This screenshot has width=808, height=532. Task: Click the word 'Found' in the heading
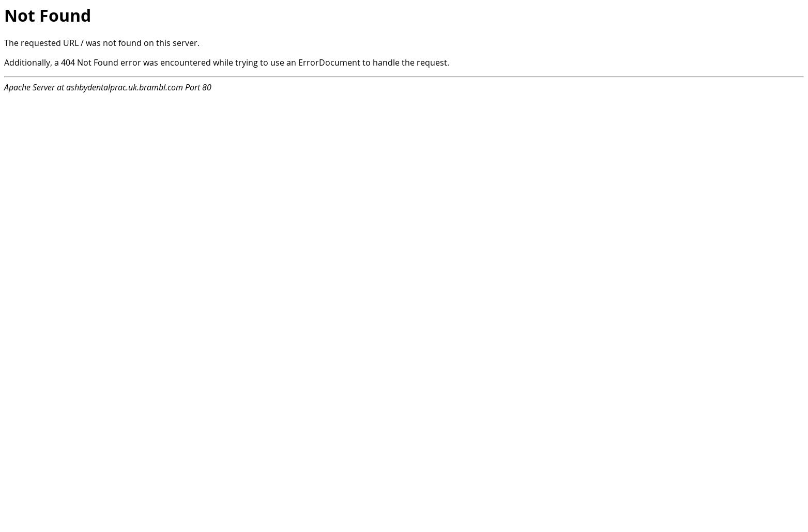tap(65, 15)
